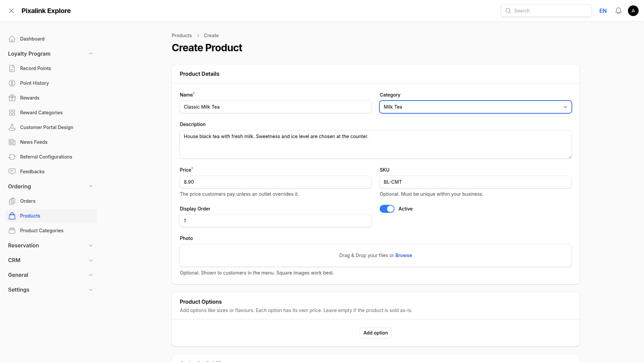Switch language via EN button
Viewport: 644px width, 362px height.
603,11
